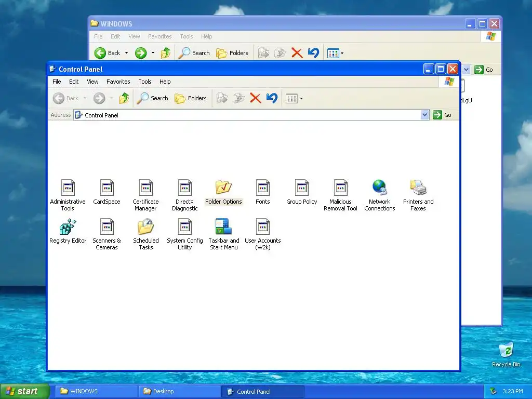Click Search in WINDOWS window toolbar

194,53
